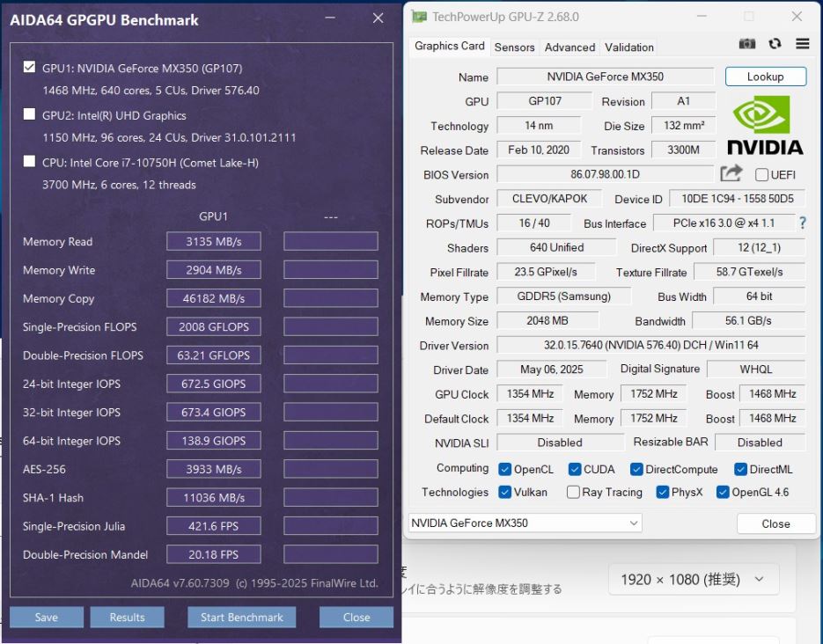Click the Lookup button
Image resolution: width=823 pixels, height=644 pixels.
point(765,77)
